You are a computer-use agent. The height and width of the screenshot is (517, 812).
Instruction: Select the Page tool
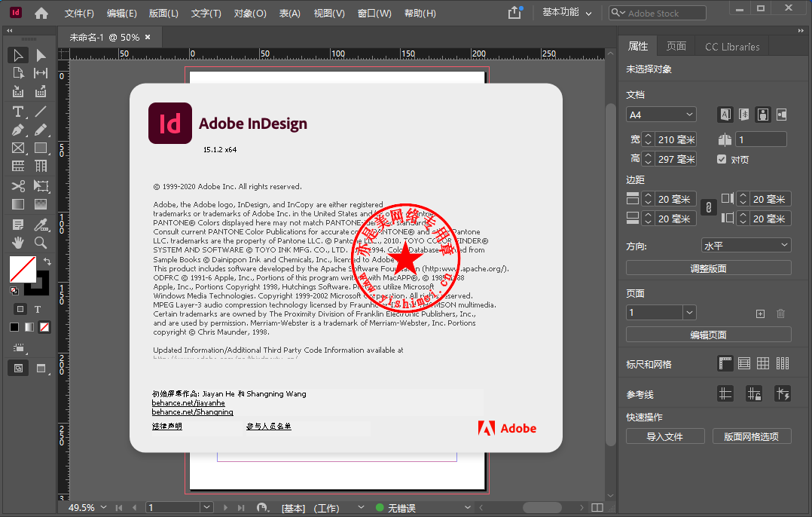pos(17,73)
